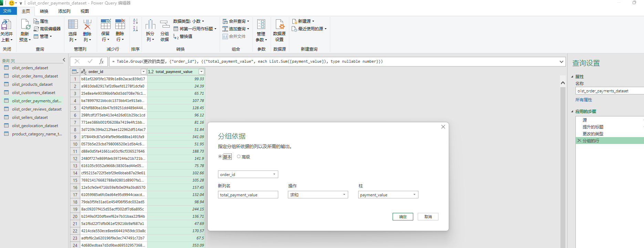Click 取消 to cancel dialog
This screenshot has width=644, height=248.
(x=428, y=217)
